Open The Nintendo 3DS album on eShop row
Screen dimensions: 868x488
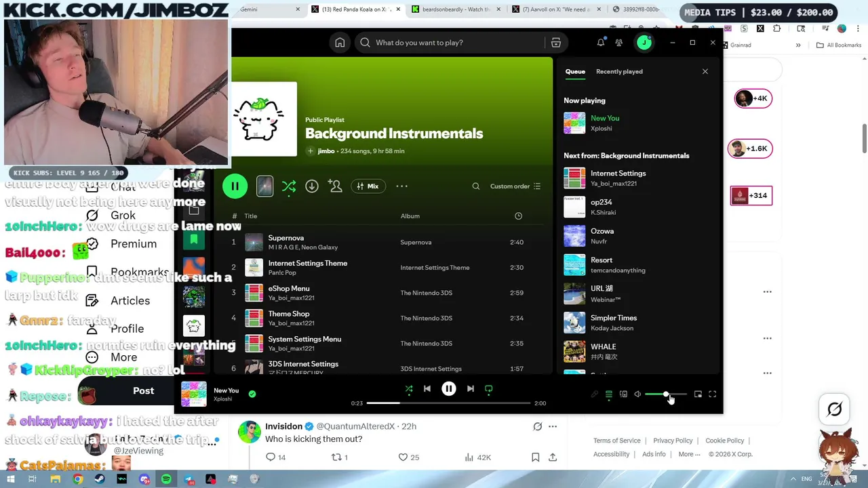pyautogui.click(x=426, y=293)
